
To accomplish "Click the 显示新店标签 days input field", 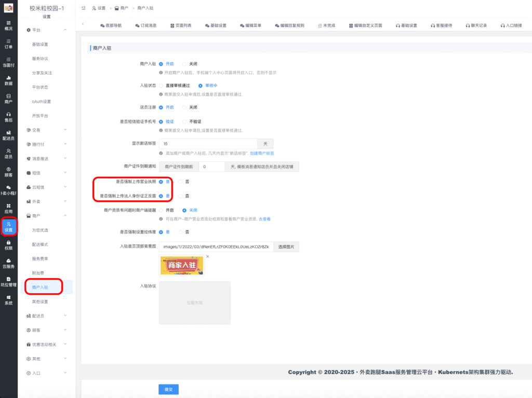I will [x=208, y=144].
